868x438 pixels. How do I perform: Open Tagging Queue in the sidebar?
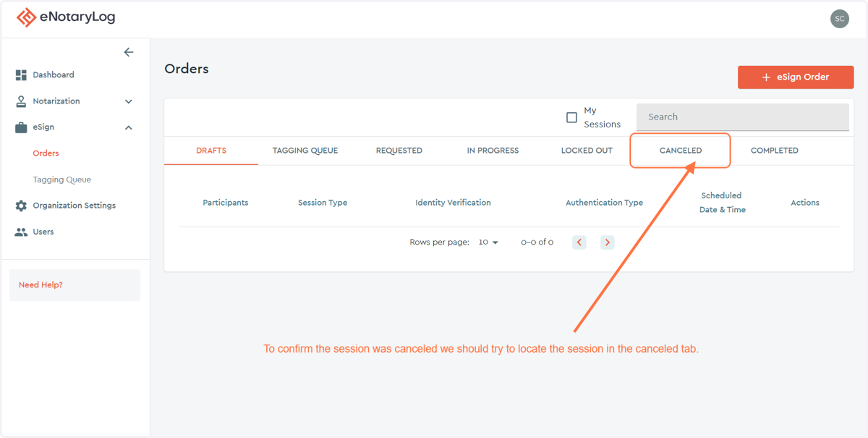click(61, 180)
